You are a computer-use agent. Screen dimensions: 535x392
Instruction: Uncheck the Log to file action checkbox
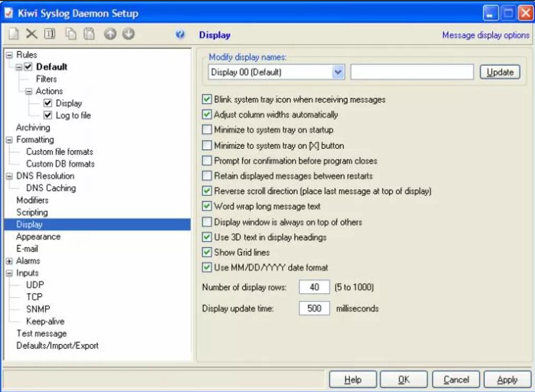pos(48,115)
